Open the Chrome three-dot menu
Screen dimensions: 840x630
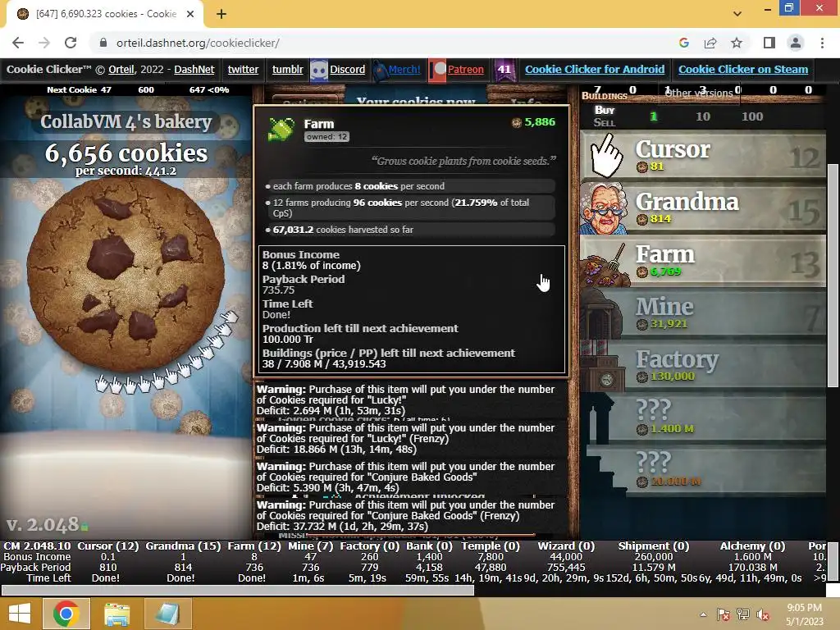tap(822, 43)
